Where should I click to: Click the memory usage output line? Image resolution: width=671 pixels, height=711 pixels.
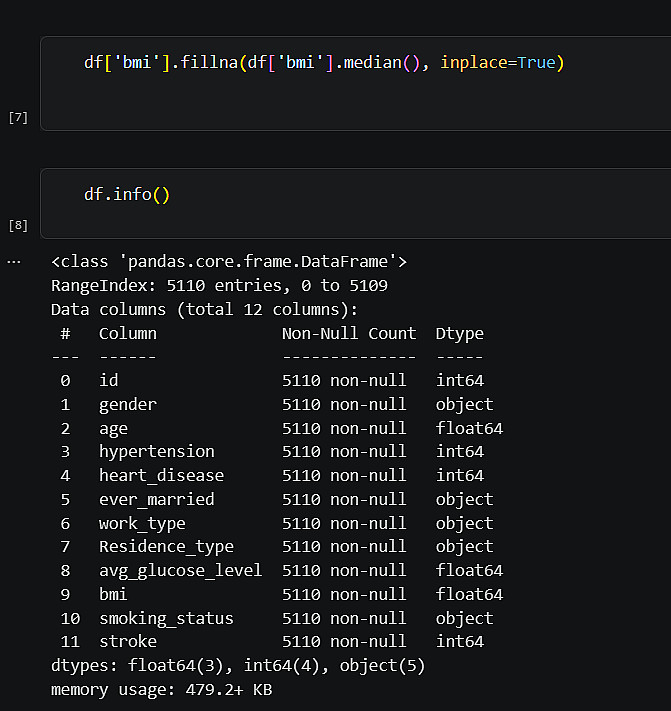click(x=161, y=690)
